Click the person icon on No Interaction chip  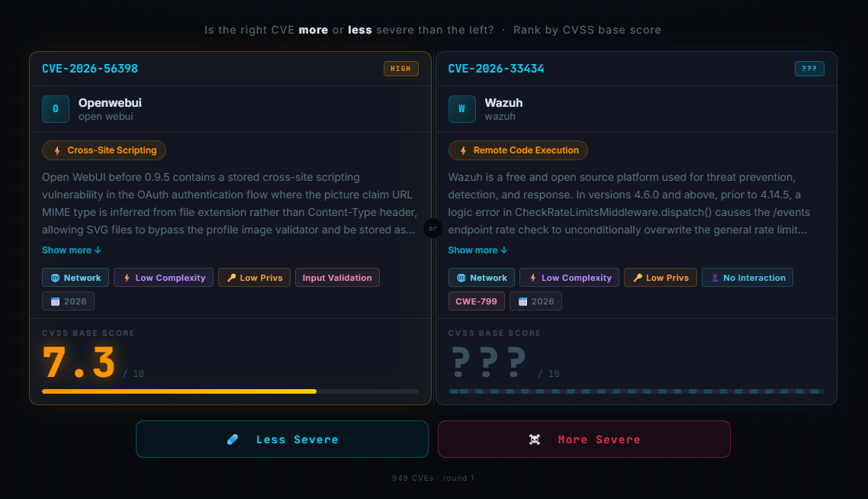715,278
